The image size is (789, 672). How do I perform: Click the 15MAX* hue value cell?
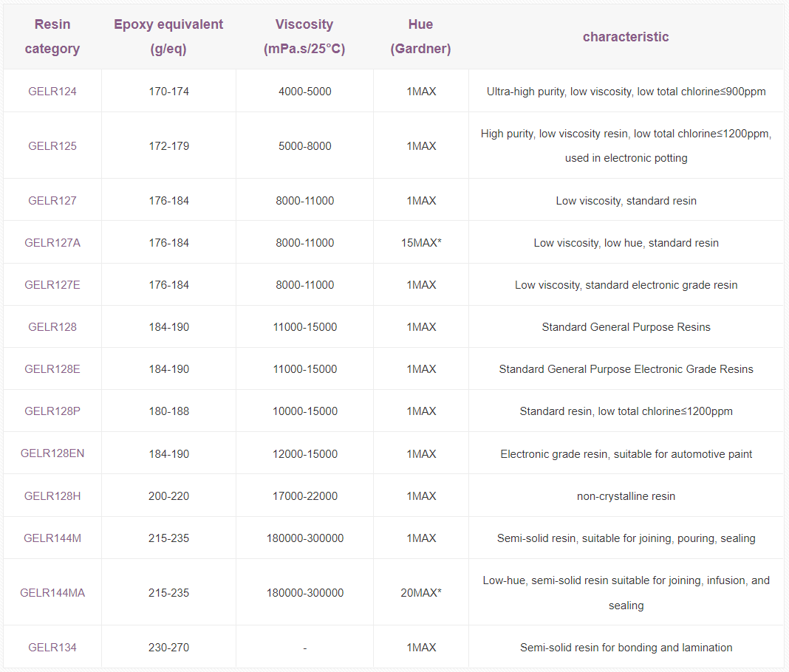tap(421, 243)
